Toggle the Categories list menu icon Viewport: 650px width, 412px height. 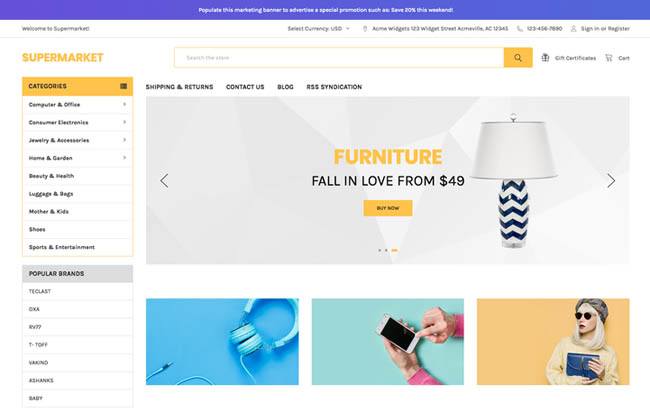click(124, 86)
